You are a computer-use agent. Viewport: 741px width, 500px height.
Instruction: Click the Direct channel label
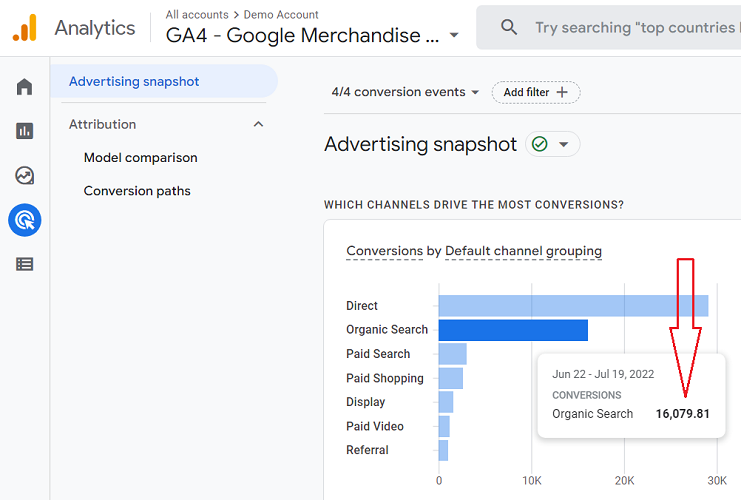pos(362,306)
